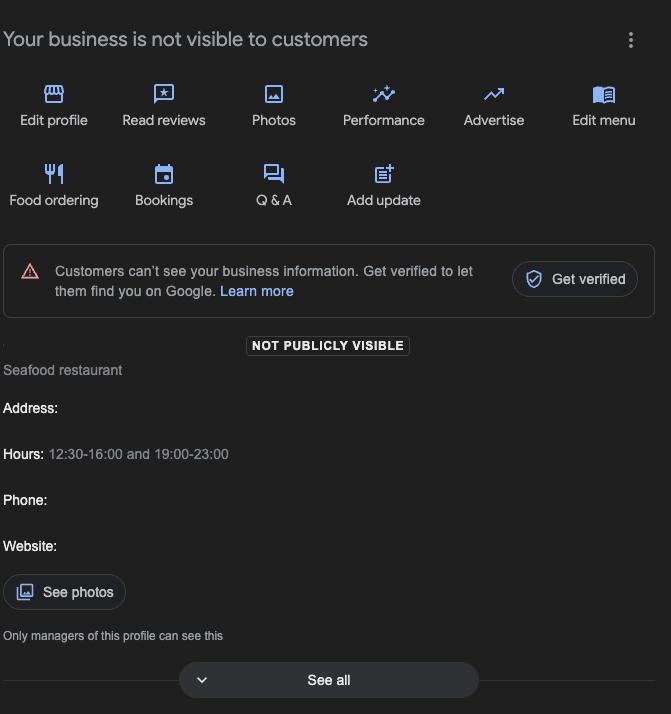Open the Q & A chat icon
This screenshot has height=714, width=671.
tap(274, 174)
